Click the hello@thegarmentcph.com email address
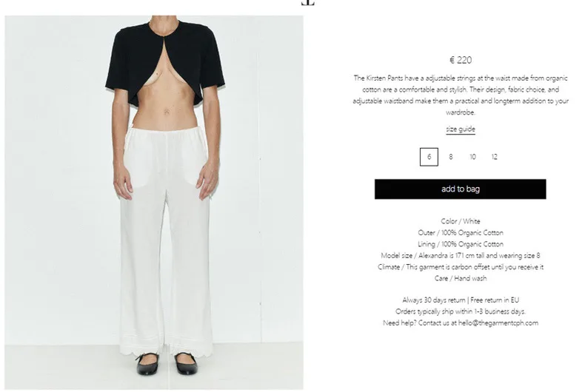Image resolution: width=585 pixels, height=392 pixels. pos(498,323)
